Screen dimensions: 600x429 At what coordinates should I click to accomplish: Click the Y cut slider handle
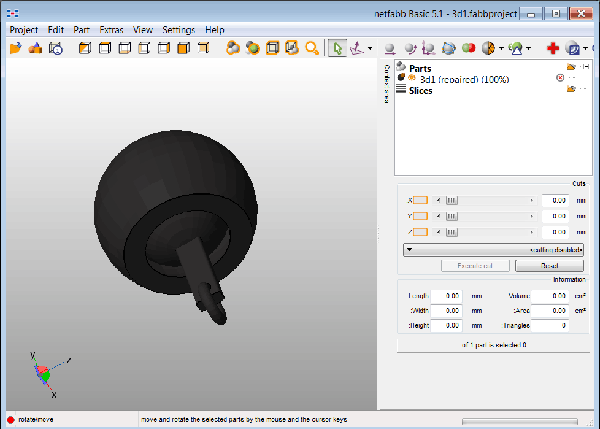452,216
